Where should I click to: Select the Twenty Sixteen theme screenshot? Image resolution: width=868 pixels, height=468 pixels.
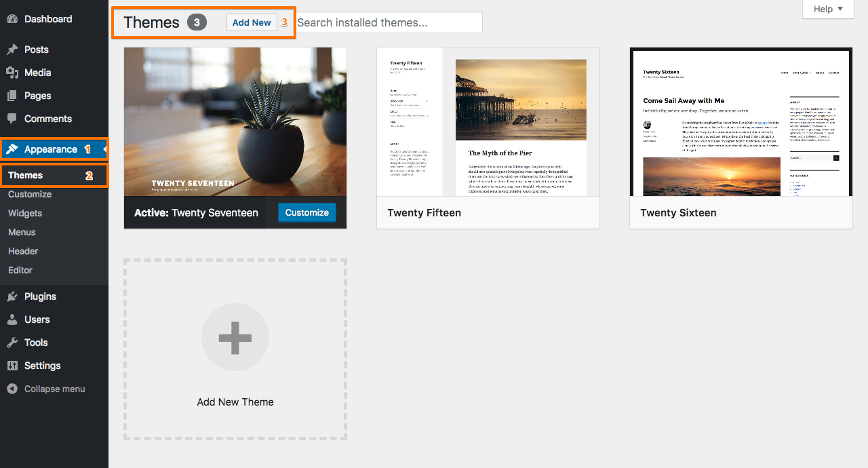tap(741, 122)
